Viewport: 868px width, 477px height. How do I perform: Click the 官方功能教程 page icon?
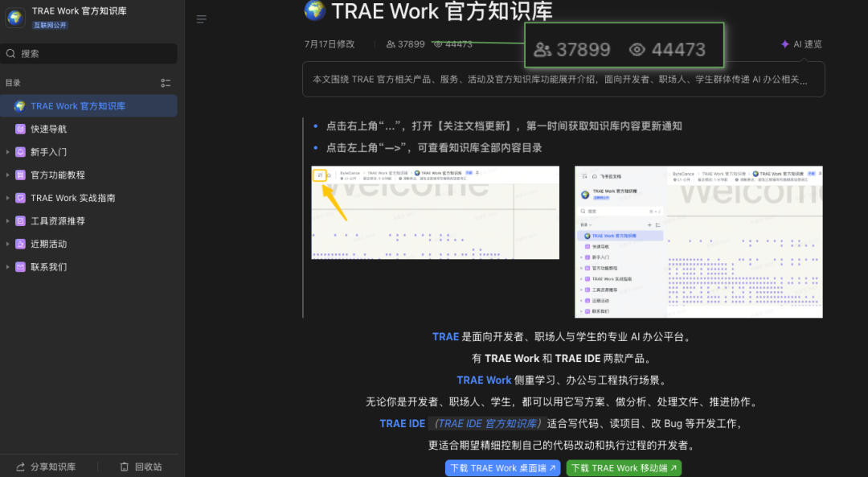(20, 175)
